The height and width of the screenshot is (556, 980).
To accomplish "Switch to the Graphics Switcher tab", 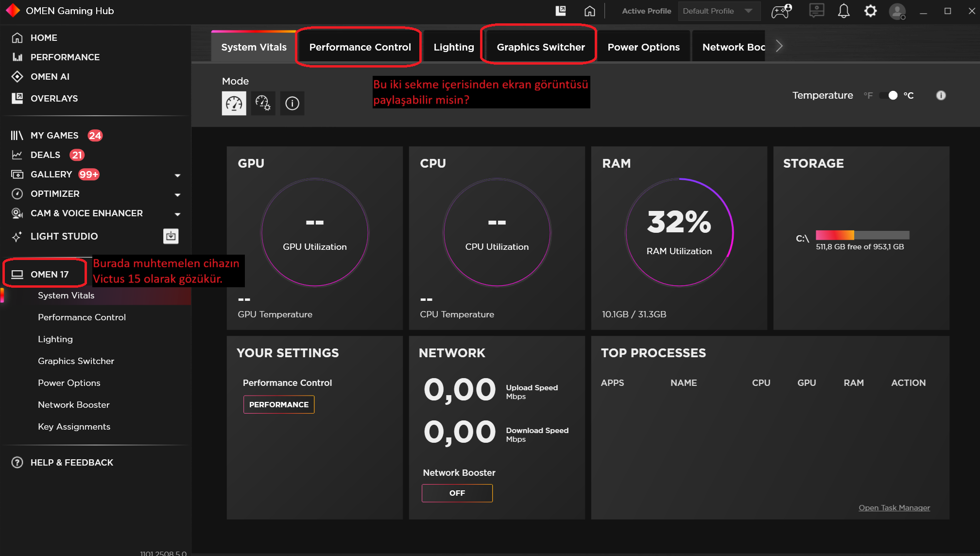I will click(x=540, y=47).
